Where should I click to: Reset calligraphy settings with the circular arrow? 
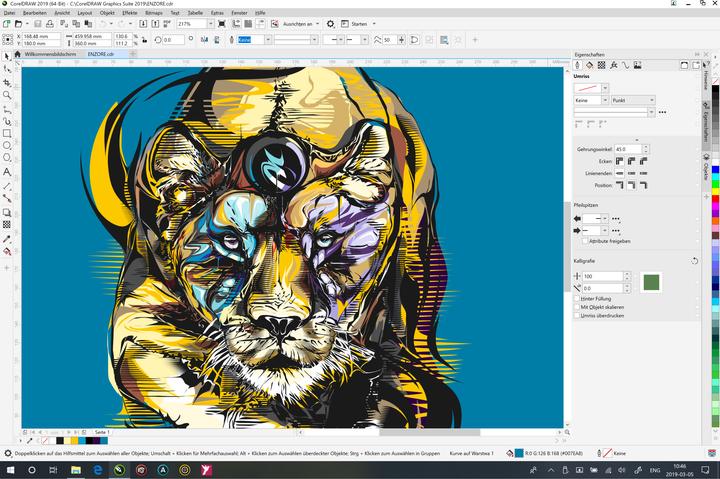(694, 261)
